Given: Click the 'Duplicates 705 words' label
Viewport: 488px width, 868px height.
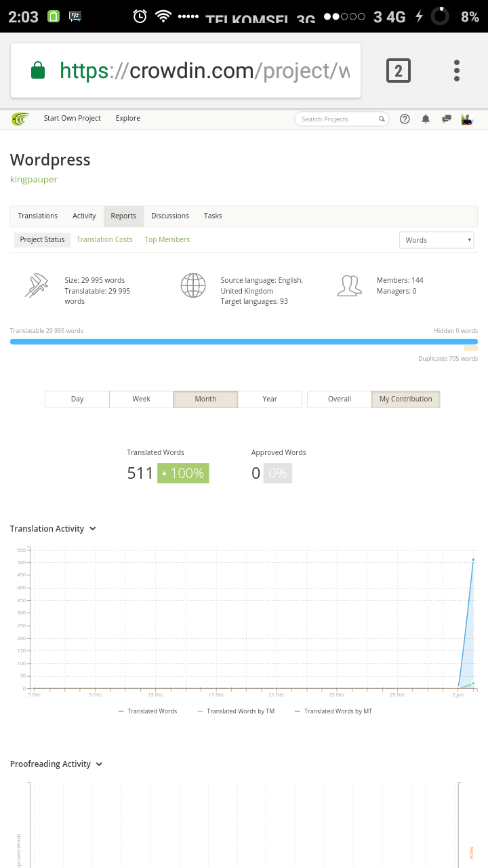Looking at the screenshot, I should (448, 359).
